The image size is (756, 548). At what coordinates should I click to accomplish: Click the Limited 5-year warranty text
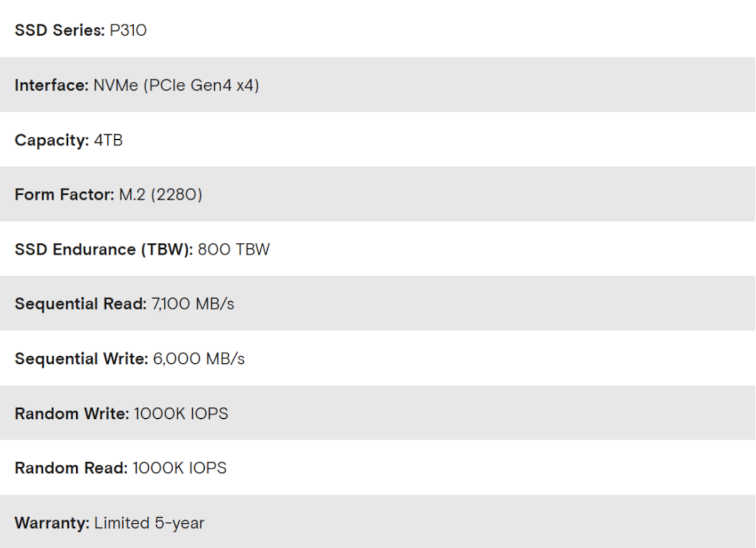[x=149, y=523]
